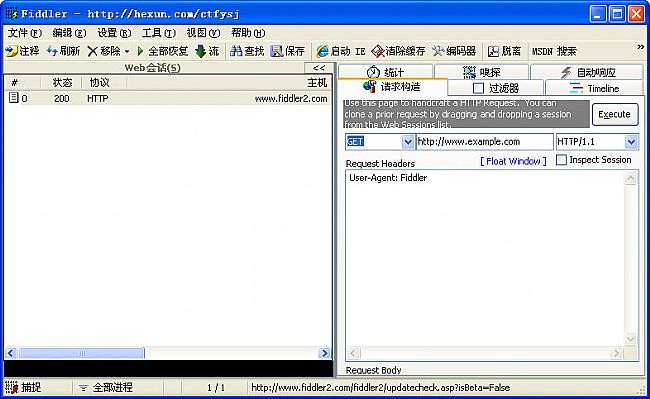Click the 全部恢复 resume all icon
650x399 pixels.
click(140, 51)
